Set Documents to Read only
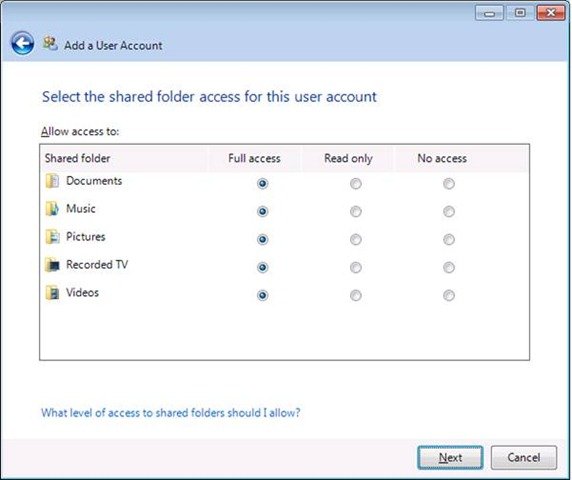 [356, 183]
